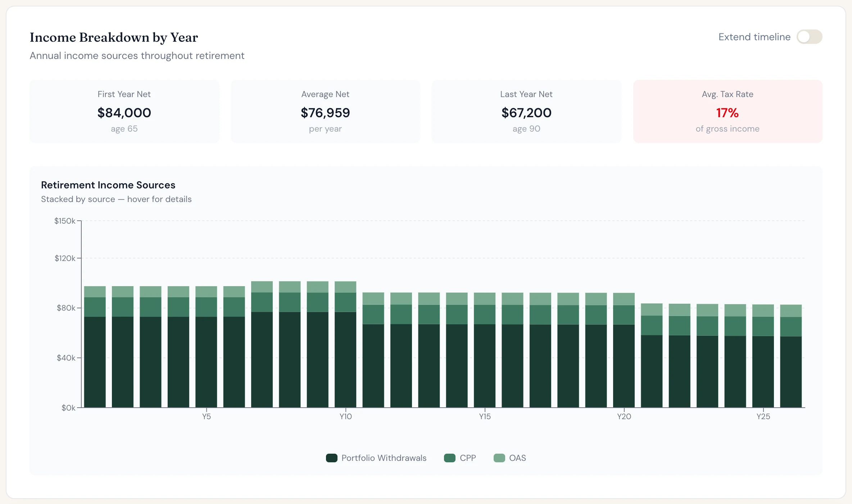Click the Stacked by source subtitle
This screenshot has height=504, width=852.
coord(116,199)
